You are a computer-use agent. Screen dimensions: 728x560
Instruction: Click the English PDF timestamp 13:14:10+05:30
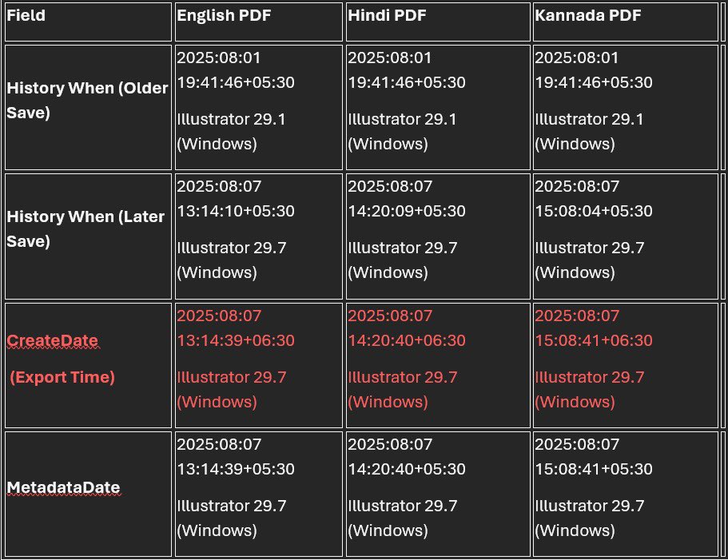pyautogui.click(x=235, y=212)
